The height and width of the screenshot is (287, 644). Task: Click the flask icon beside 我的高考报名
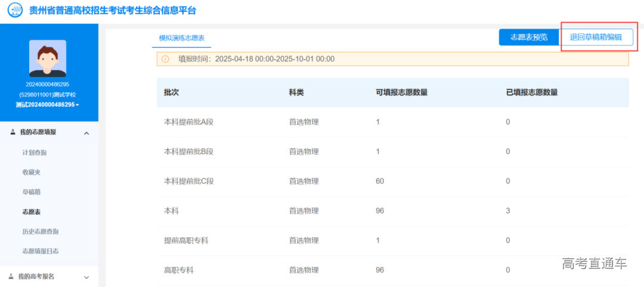(11, 276)
